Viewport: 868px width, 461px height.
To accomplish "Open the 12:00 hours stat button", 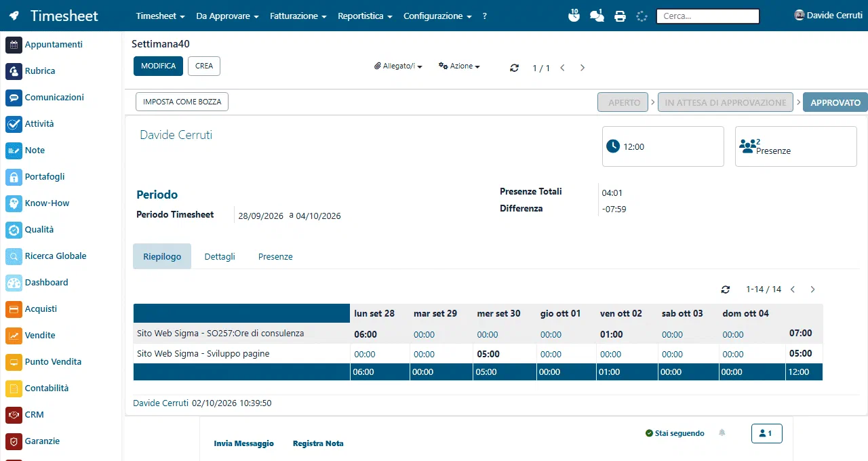I will (663, 146).
